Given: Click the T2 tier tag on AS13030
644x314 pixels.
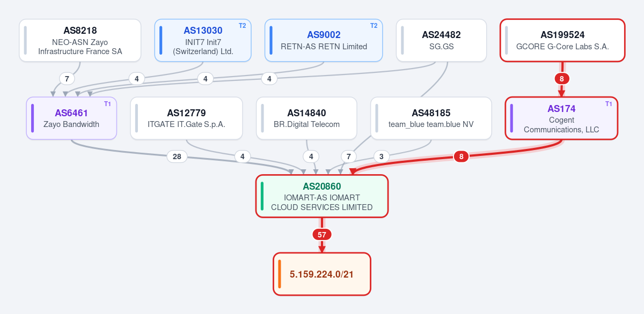Looking at the screenshot, I should [x=242, y=26].
